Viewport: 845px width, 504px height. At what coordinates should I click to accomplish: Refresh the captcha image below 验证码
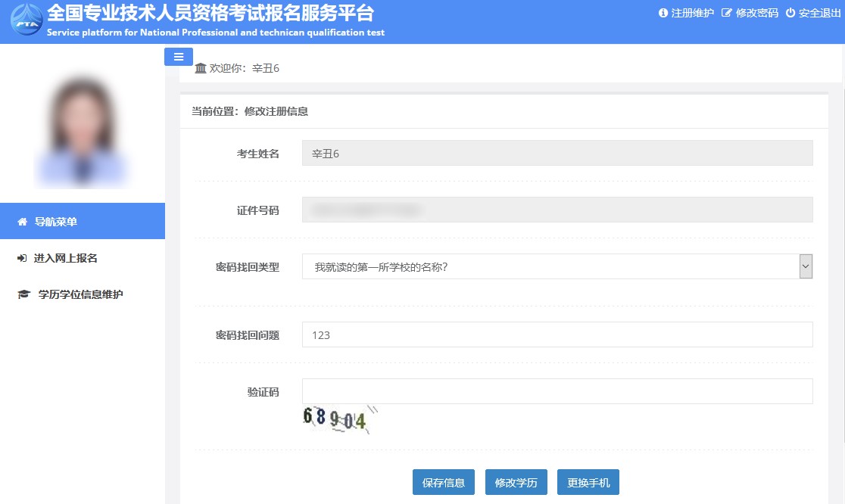[337, 418]
